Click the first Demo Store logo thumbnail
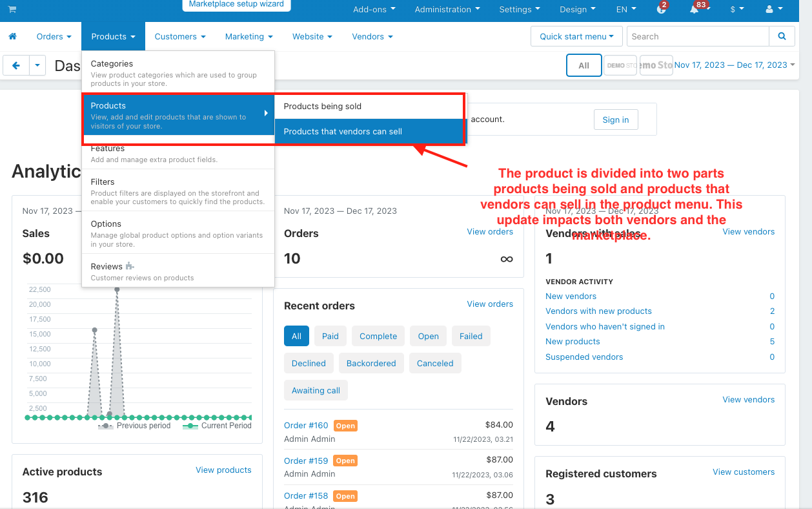The height and width of the screenshot is (509, 812). coord(620,65)
